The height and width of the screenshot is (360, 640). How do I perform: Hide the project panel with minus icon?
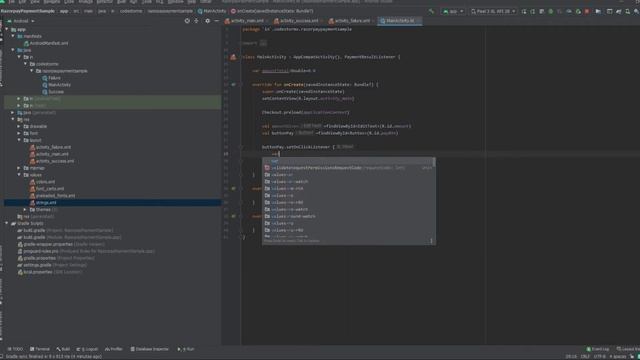[x=217, y=21]
